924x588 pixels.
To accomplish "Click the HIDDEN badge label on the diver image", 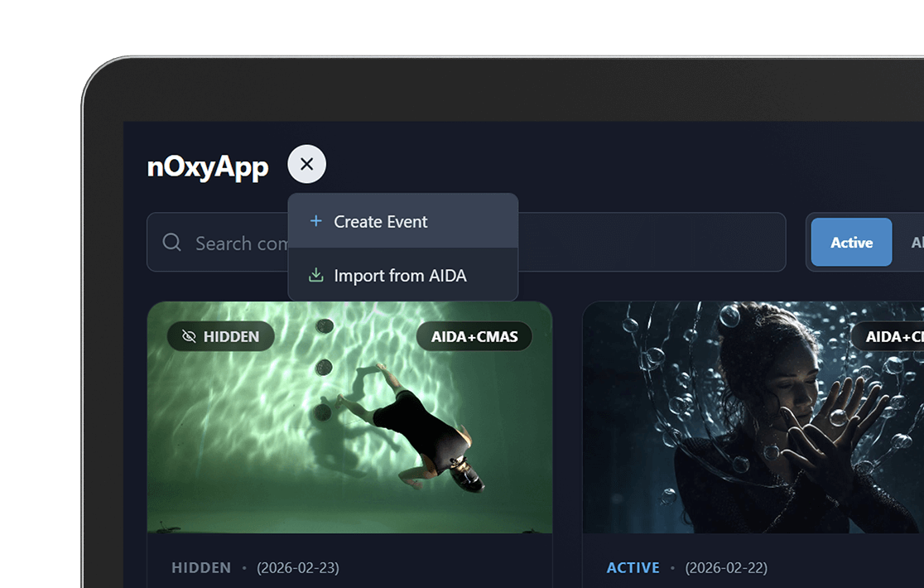I will [x=231, y=336].
